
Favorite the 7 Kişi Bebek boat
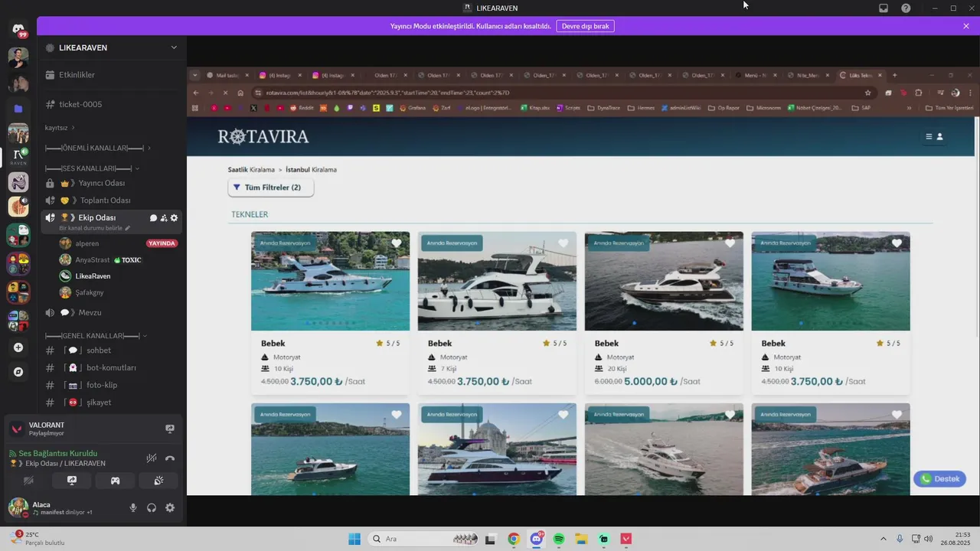point(563,243)
